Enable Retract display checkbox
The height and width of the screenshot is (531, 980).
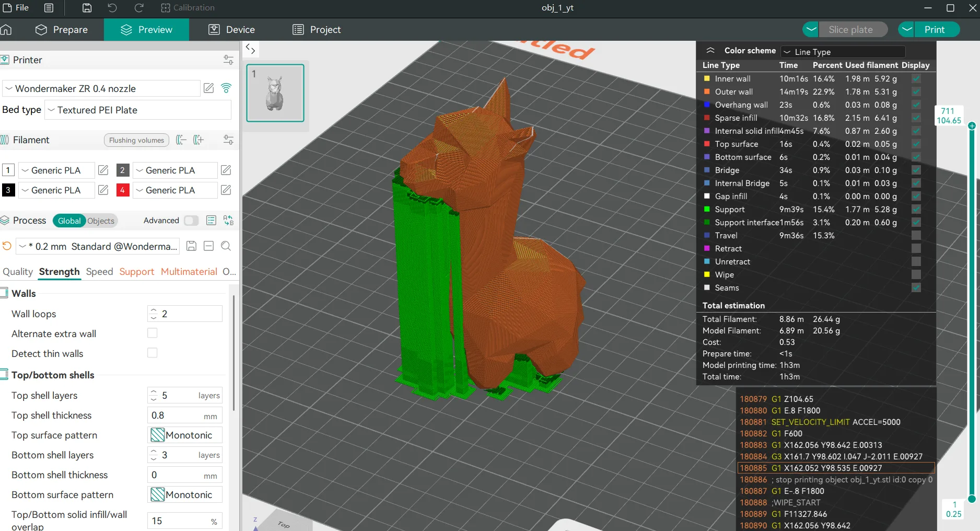(916, 248)
